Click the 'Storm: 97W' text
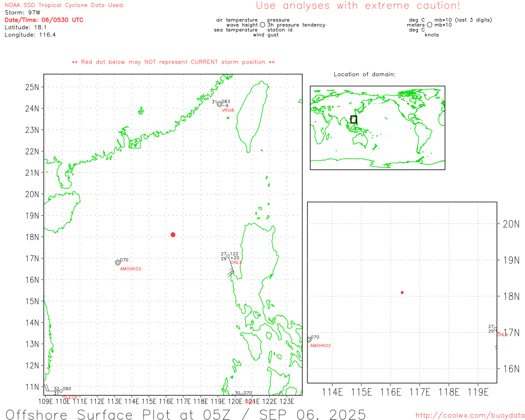 (x=23, y=13)
